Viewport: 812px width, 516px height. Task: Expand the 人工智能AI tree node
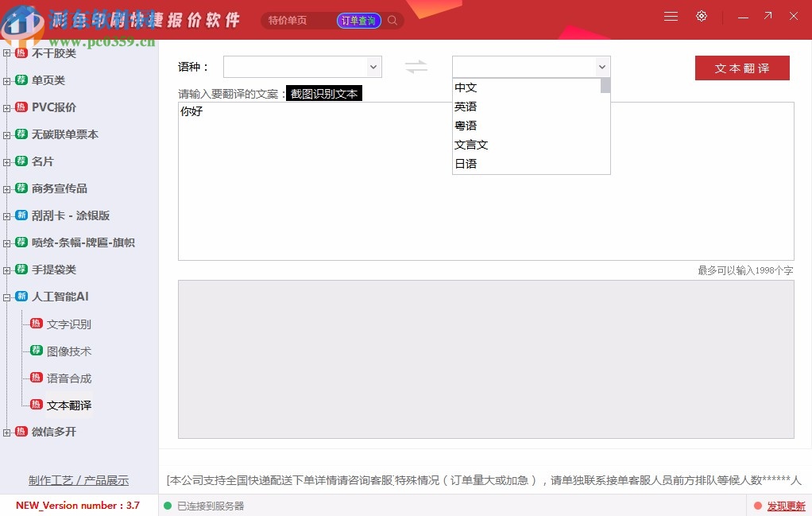6,296
